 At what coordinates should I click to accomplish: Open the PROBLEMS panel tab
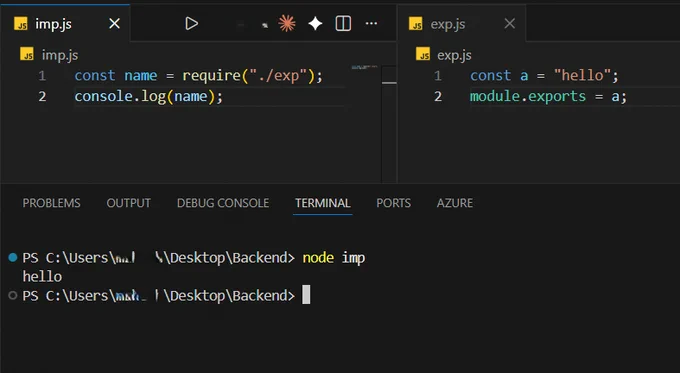click(x=52, y=203)
